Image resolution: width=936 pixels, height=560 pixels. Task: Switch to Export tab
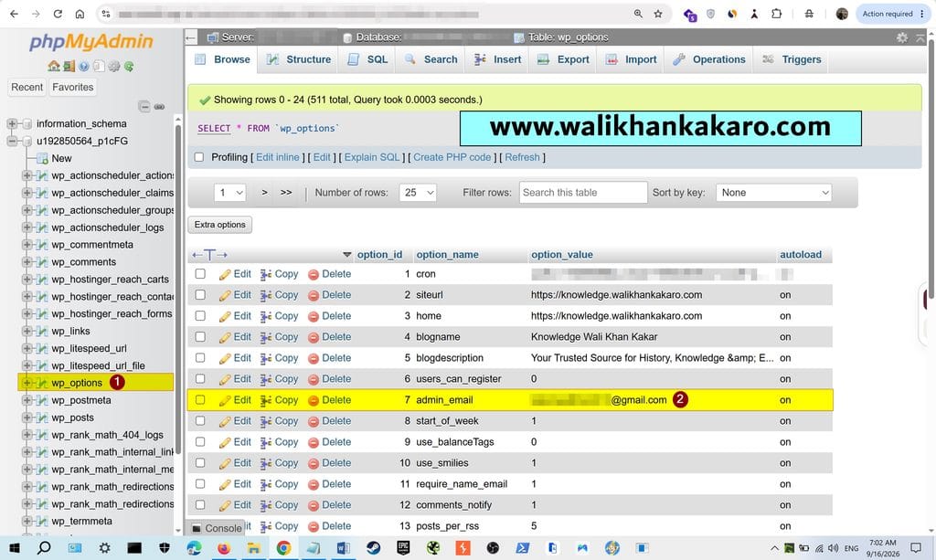click(x=562, y=59)
